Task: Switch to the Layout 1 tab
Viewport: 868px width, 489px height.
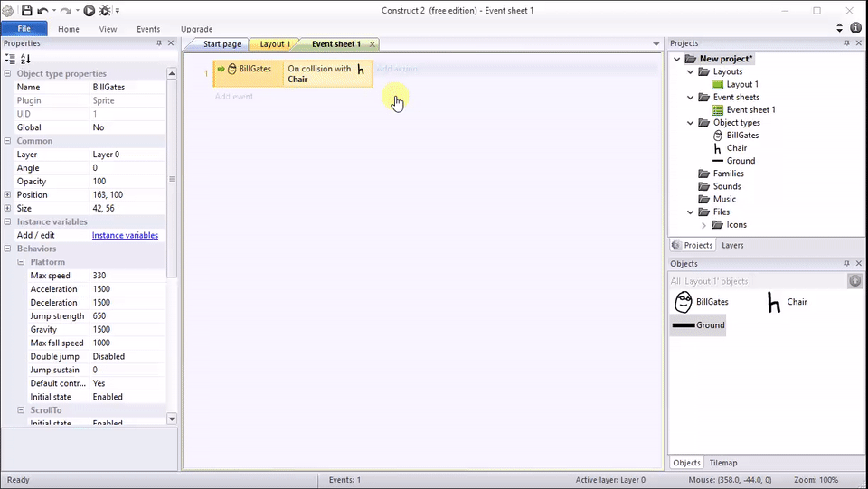Action: (275, 44)
